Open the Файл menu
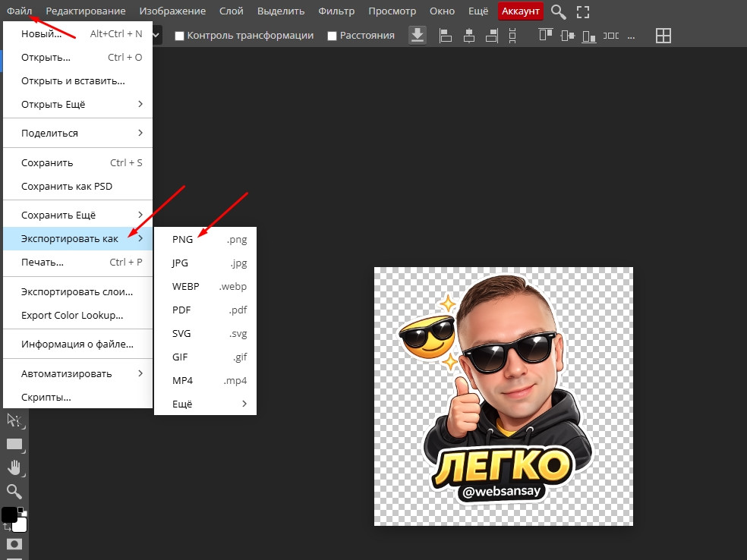The image size is (747, 560). coord(20,11)
